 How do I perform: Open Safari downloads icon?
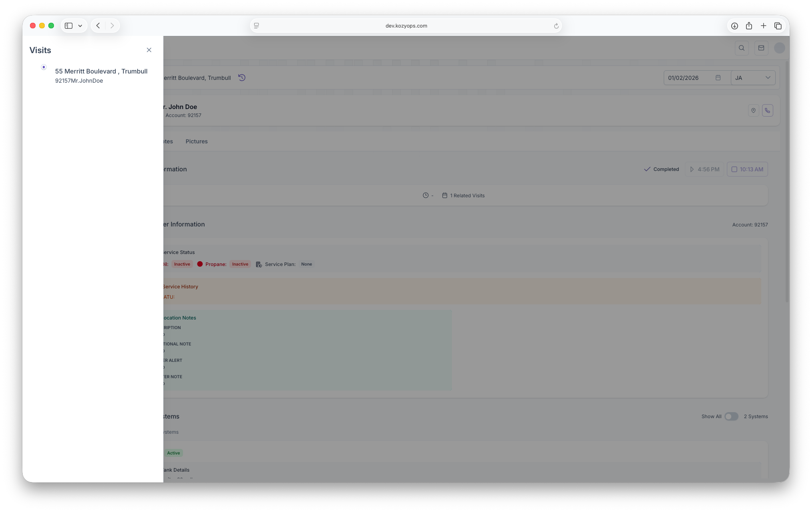[x=734, y=26]
